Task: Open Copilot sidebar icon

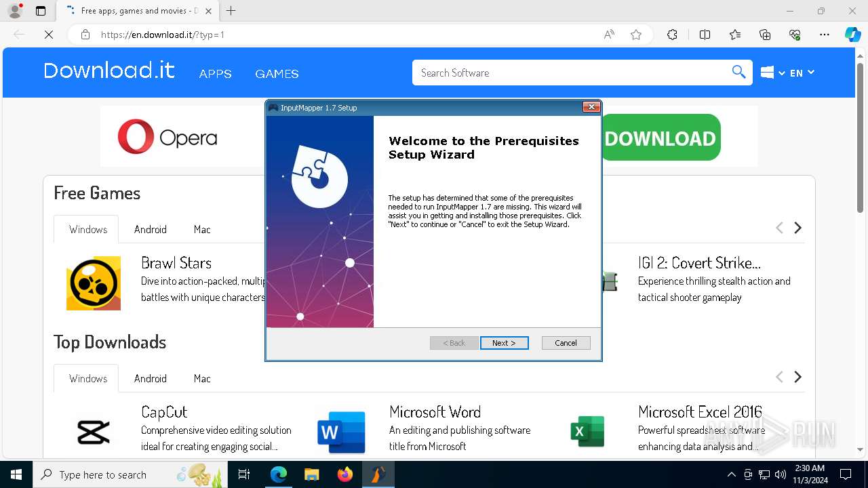Action: 852,35
